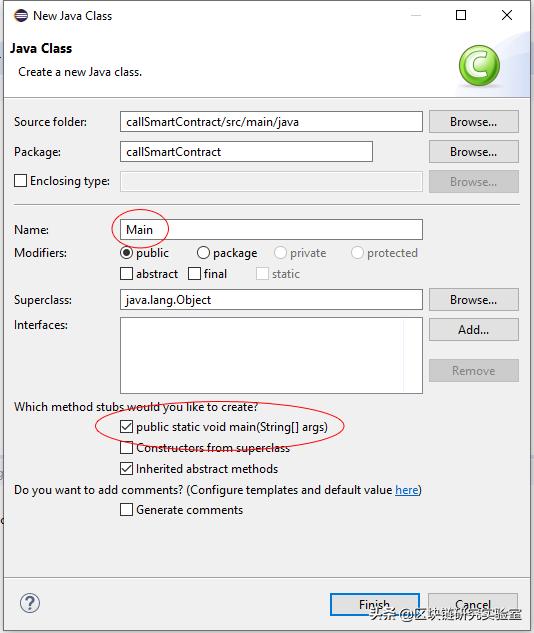Close the New Java Class dialog
534x633 pixels.
coord(507,15)
